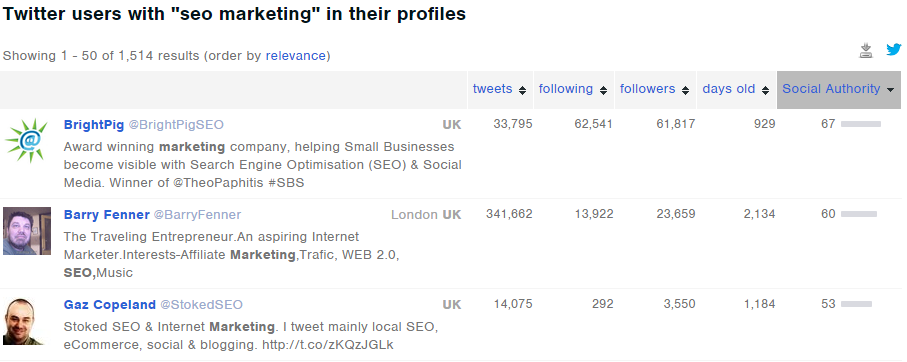Open the @StokedSEO handle link
The width and height of the screenshot is (907, 362).
(201, 305)
